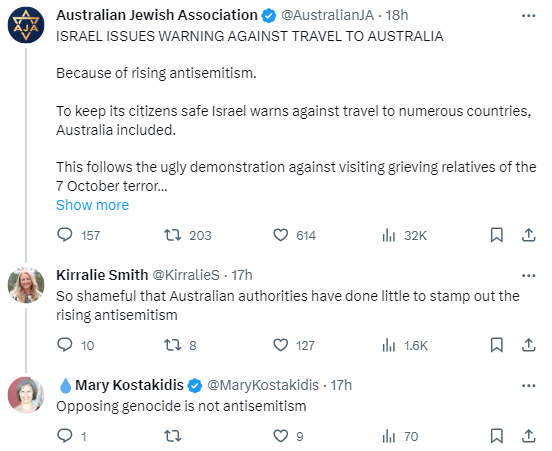Share Mary Kostakidis's reply
The height and width of the screenshot is (451, 552).
click(528, 436)
